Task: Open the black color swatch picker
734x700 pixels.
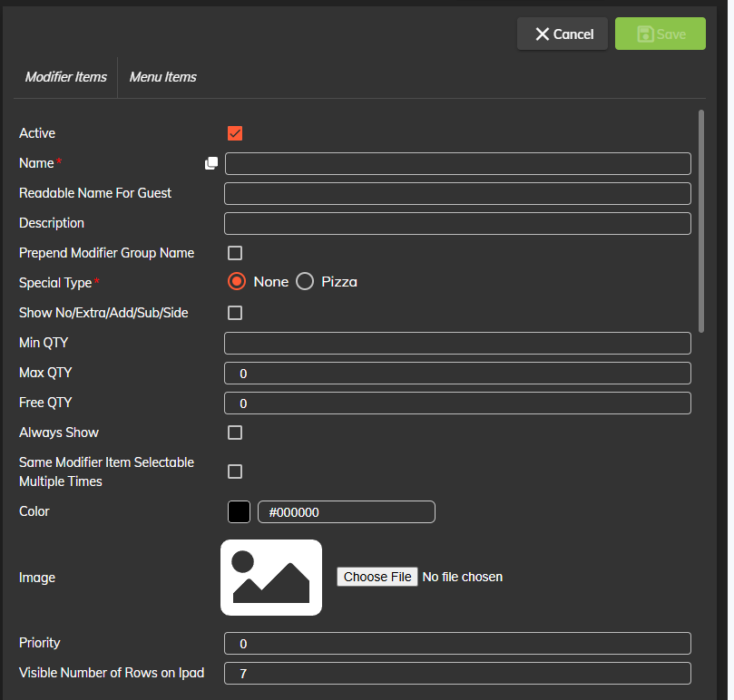Action: (x=239, y=511)
